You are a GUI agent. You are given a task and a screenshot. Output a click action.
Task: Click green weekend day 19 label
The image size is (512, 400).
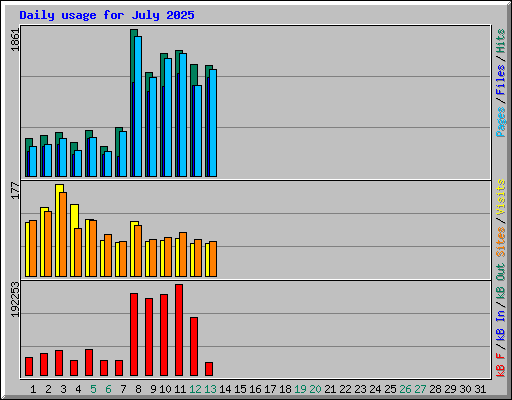pyautogui.click(x=300, y=389)
